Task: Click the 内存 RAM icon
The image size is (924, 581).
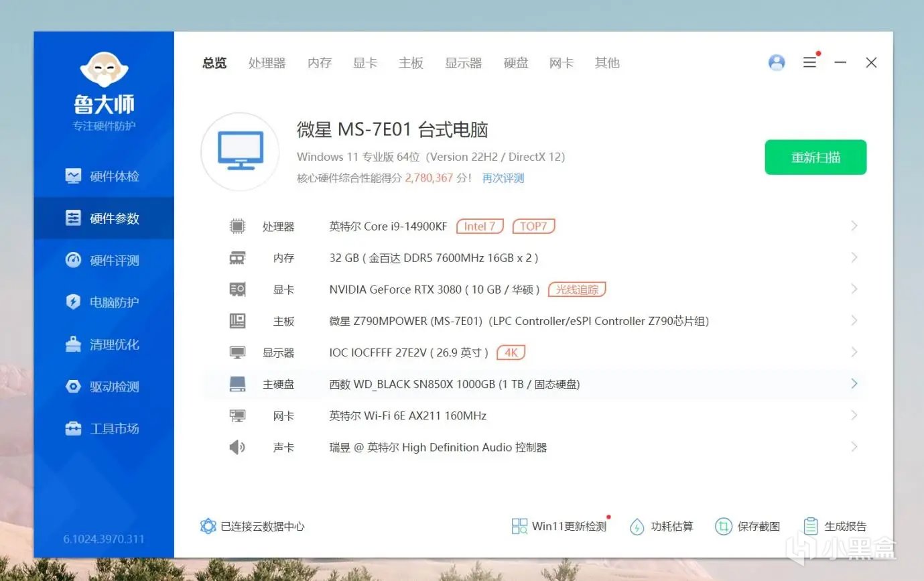Action: coord(237,258)
